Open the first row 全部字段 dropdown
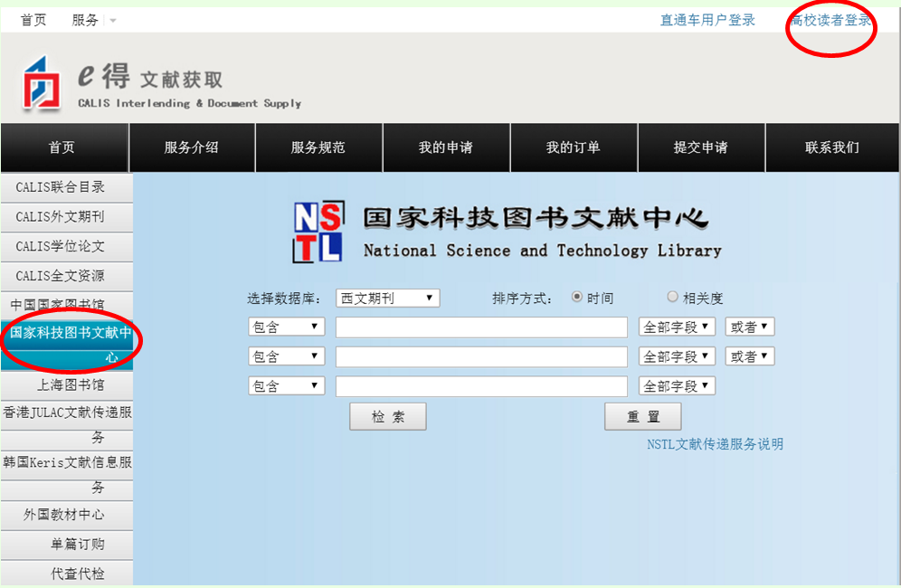 coord(677,327)
